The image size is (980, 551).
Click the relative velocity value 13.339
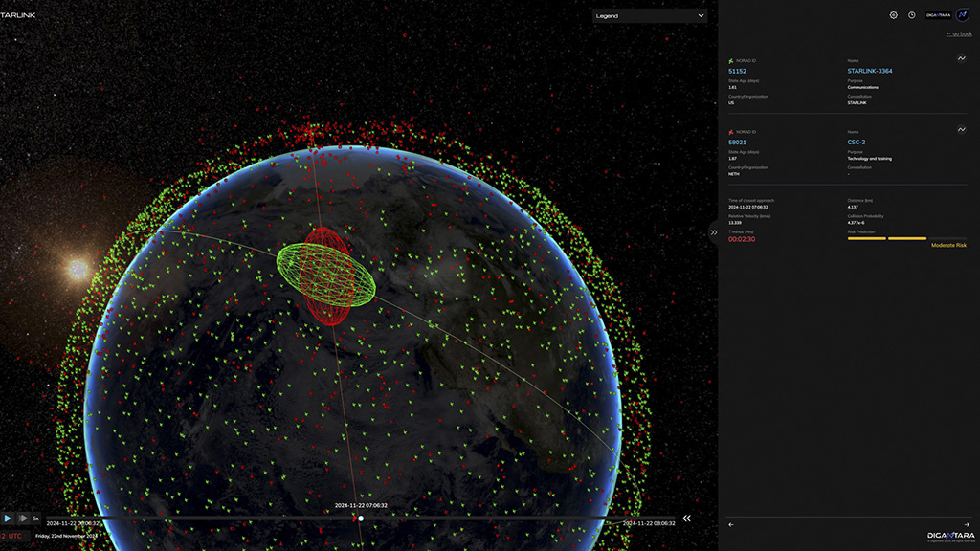(735, 222)
